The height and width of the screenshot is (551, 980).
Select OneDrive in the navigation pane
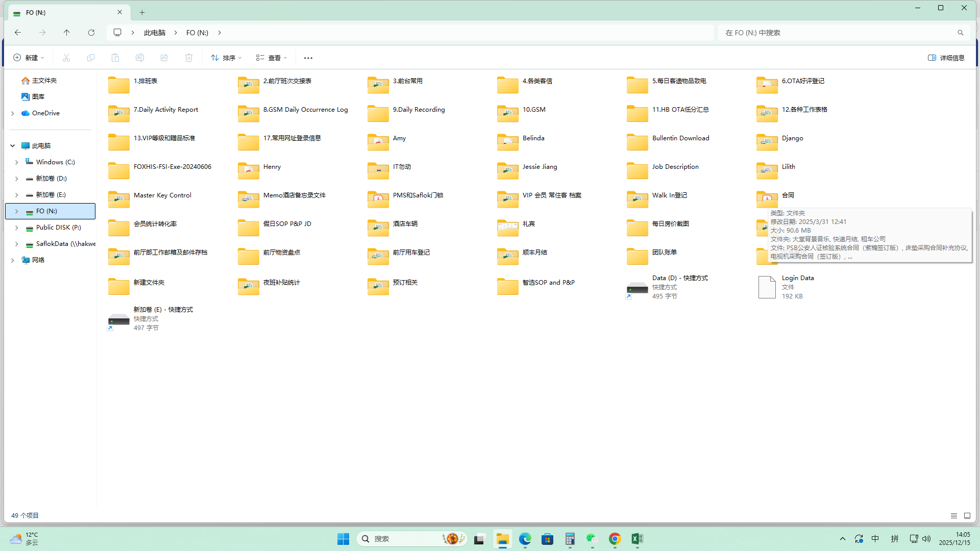[45, 113]
